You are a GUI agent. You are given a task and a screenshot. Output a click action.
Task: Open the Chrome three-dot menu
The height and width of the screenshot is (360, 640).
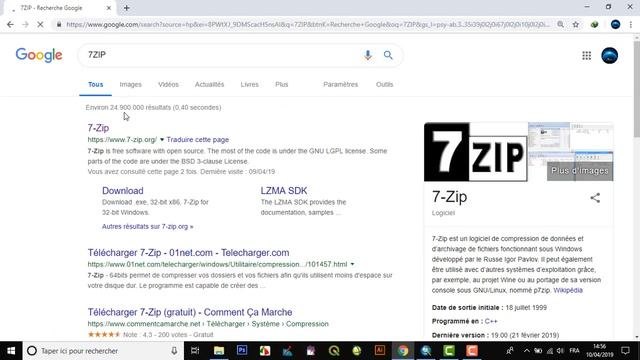pos(631,24)
